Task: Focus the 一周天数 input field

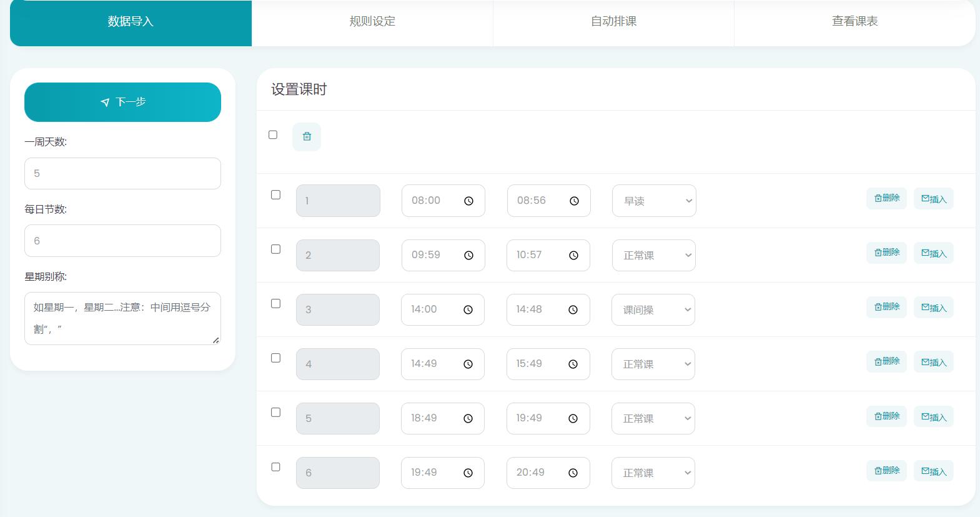Action: (122, 173)
